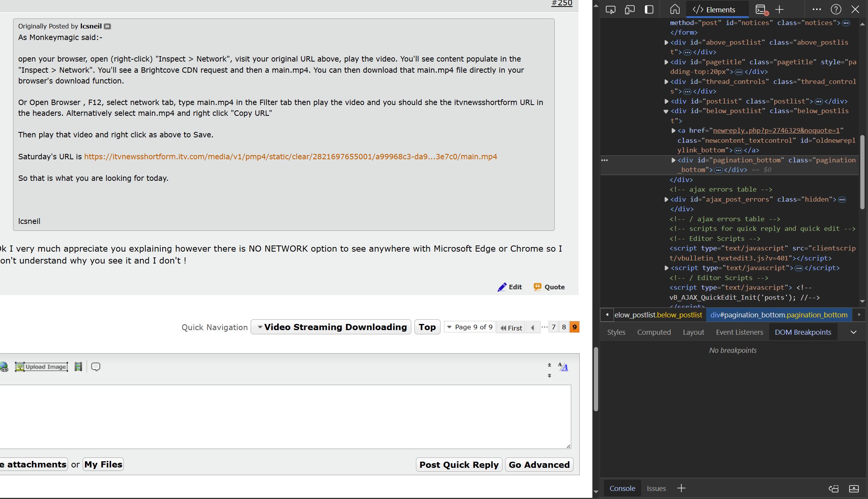The height and width of the screenshot is (499, 868).
Task: Decrease editor size up arrow icon
Action: pyautogui.click(x=549, y=365)
